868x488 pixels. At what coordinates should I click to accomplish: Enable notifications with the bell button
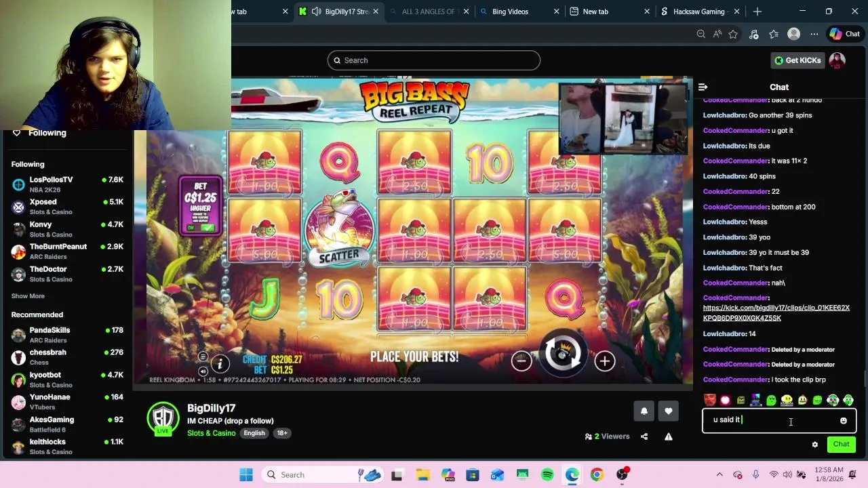click(x=644, y=411)
